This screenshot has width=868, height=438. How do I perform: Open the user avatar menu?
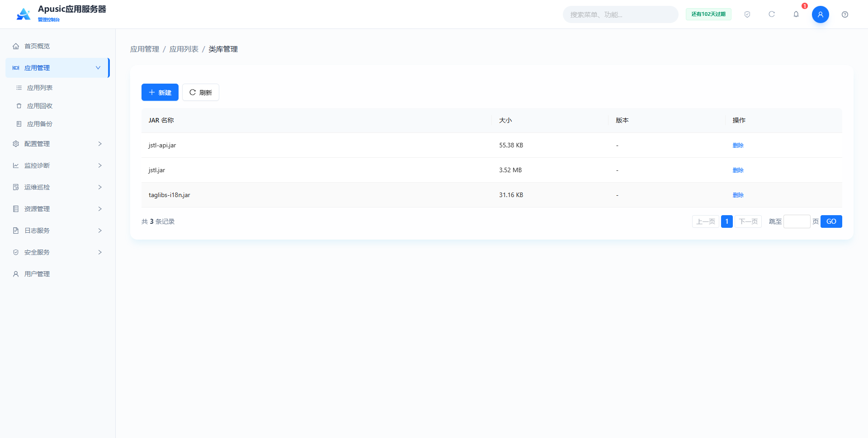[821, 14]
